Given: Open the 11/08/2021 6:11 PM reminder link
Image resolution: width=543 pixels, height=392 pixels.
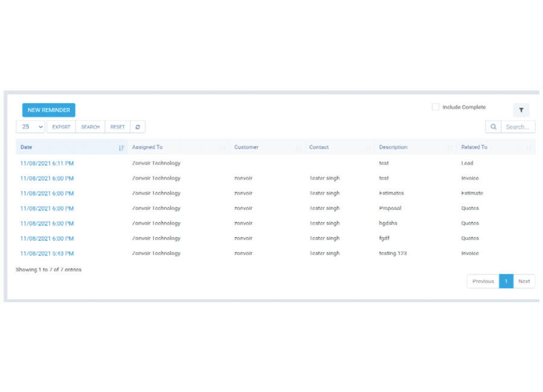Looking at the screenshot, I should tap(47, 163).
